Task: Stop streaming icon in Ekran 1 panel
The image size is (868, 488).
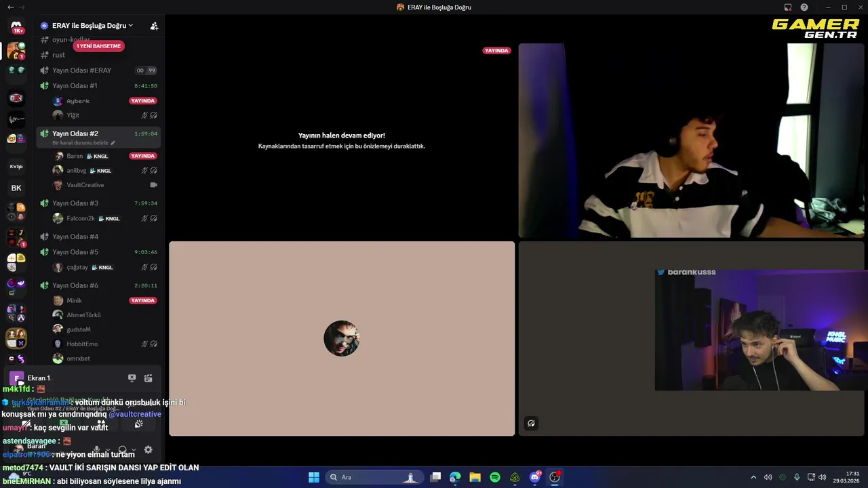Action: pos(132,378)
